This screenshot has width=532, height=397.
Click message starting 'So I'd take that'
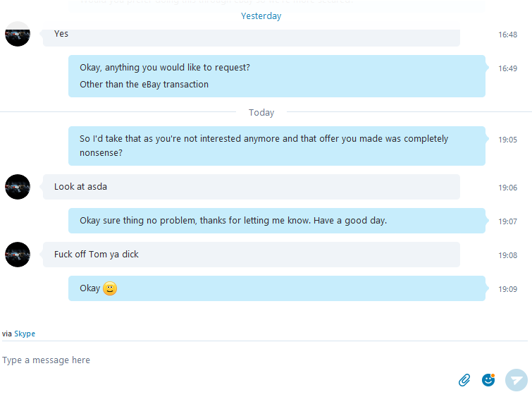click(277, 146)
